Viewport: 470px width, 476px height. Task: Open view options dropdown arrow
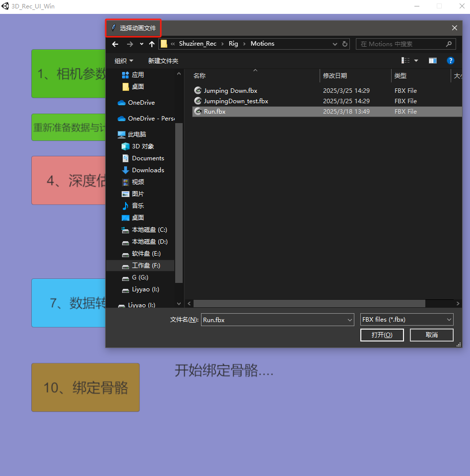pos(416,61)
